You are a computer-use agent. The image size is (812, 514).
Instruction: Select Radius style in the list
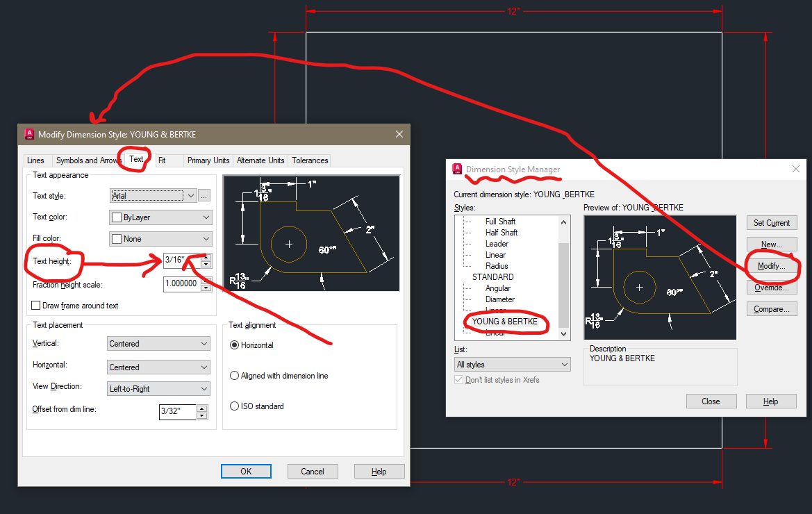click(x=497, y=266)
